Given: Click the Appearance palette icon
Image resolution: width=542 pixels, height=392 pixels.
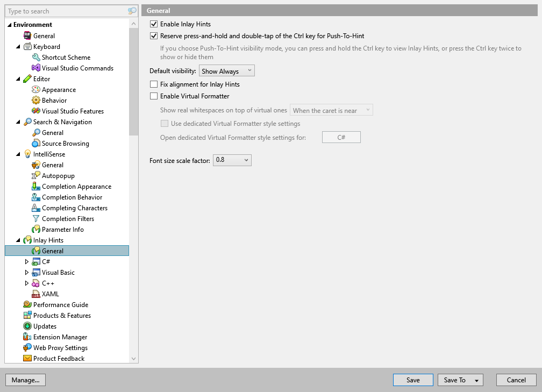Looking at the screenshot, I should [36, 89].
